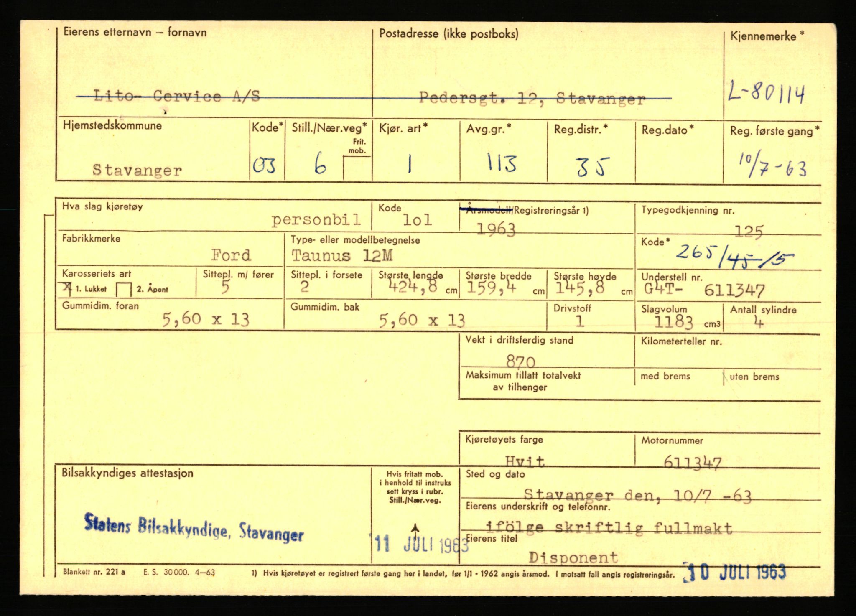The width and height of the screenshot is (856, 616).
Task: Click the 'Blankett nr. 221 a' form number
Action: 94,572
